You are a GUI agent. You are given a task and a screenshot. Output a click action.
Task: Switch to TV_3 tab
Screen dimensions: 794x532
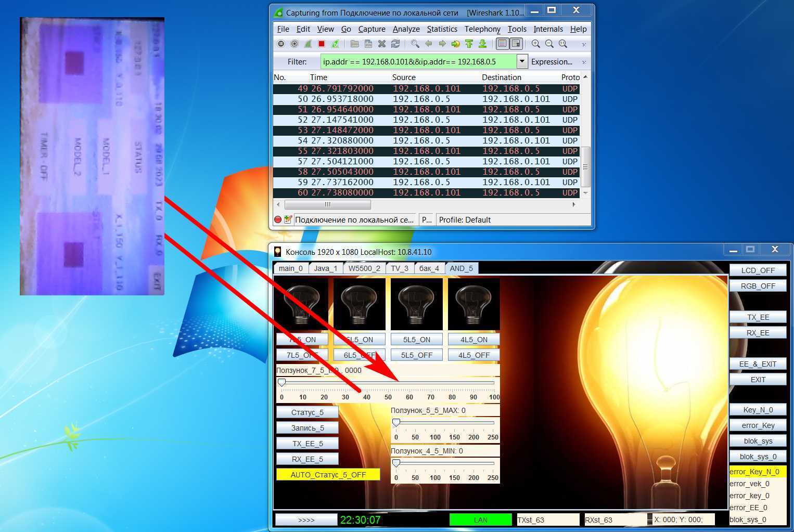coord(400,268)
